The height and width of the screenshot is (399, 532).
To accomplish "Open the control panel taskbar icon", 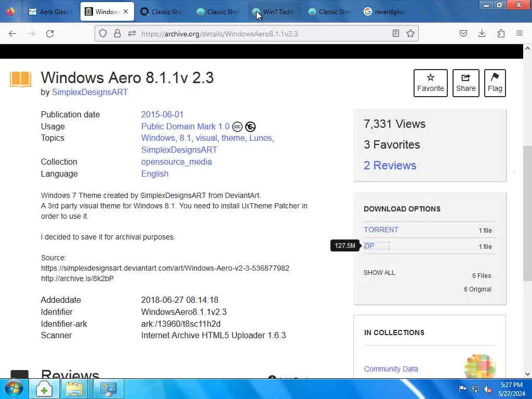I will [108, 389].
